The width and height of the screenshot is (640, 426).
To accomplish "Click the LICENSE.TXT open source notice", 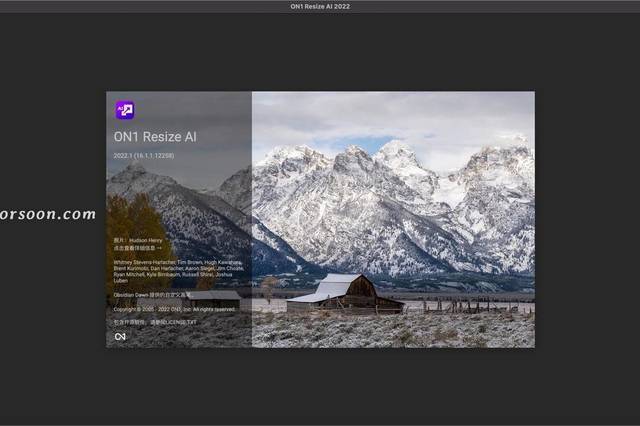I will (x=155, y=322).
